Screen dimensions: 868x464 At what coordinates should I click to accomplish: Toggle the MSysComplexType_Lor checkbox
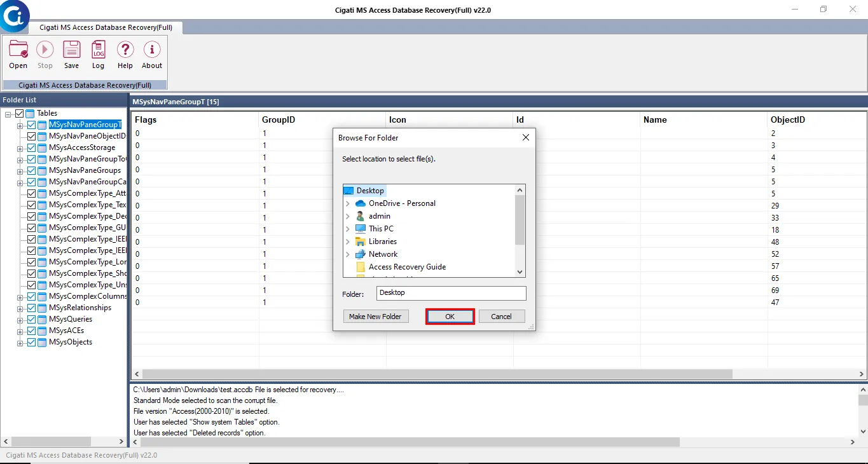(31, 262)
